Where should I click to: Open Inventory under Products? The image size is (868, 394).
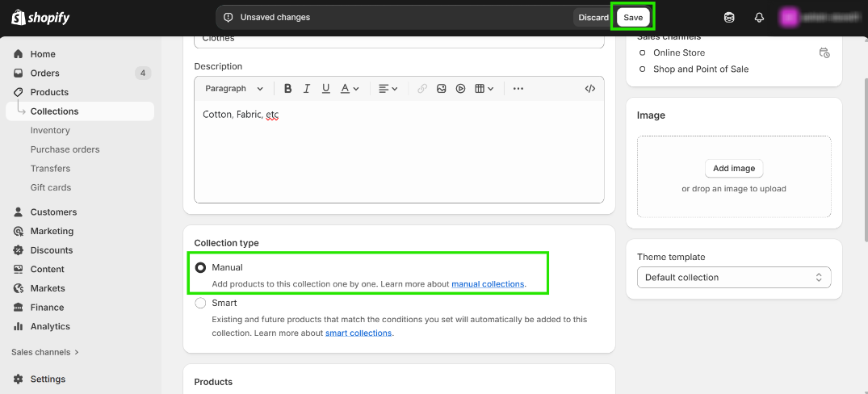coord(50,131)
